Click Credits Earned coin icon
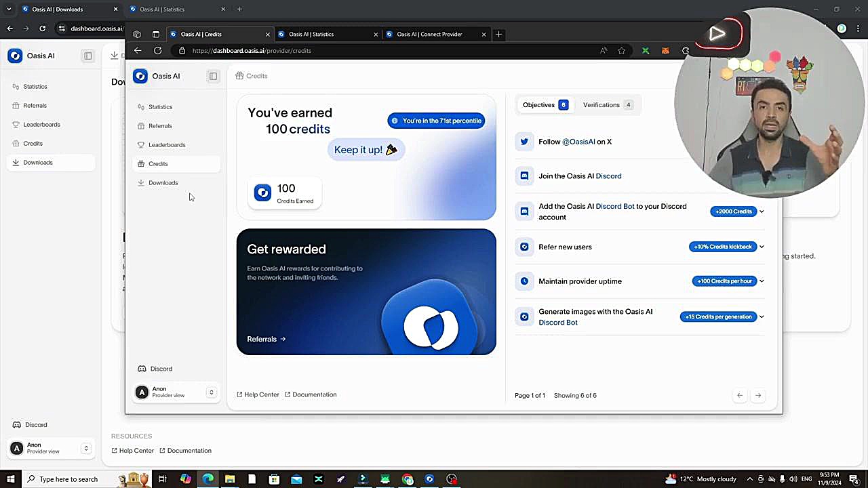This screenshot has width=868, height=488. tap(262, 193)
